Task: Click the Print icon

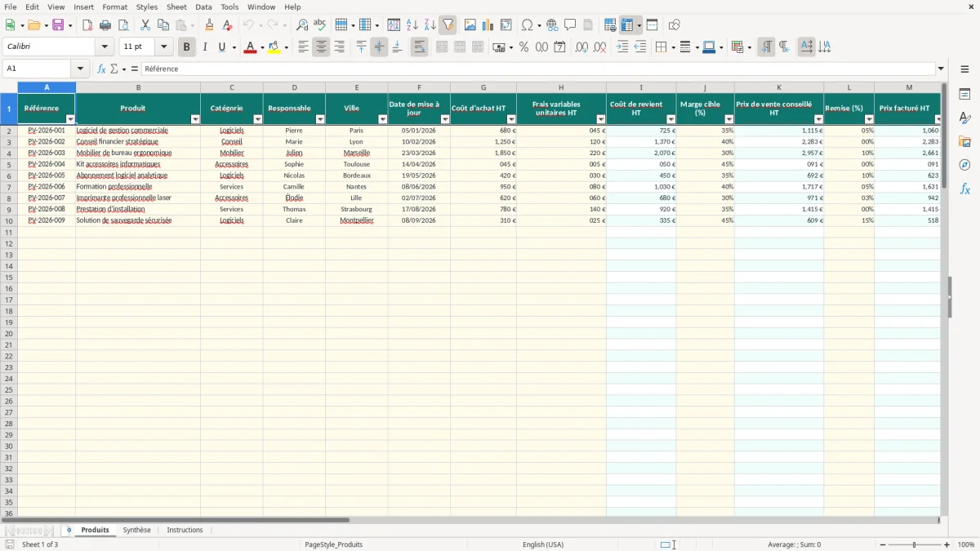Action: (105, 25)
